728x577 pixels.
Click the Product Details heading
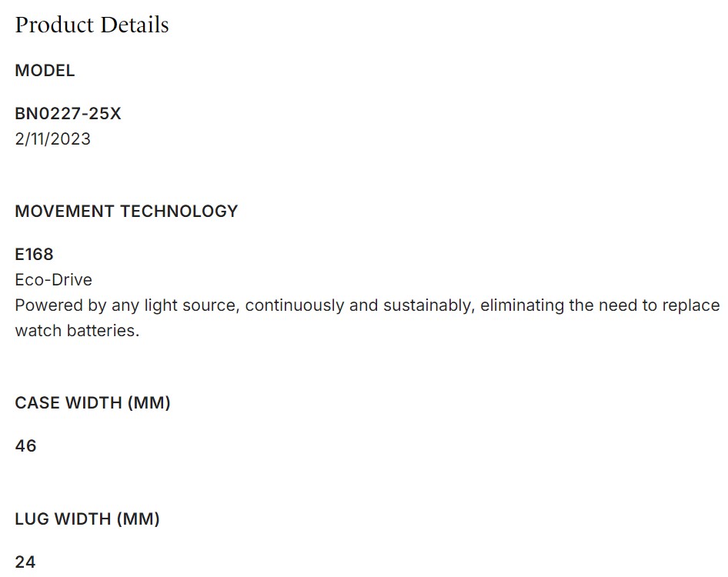point(92,25)
